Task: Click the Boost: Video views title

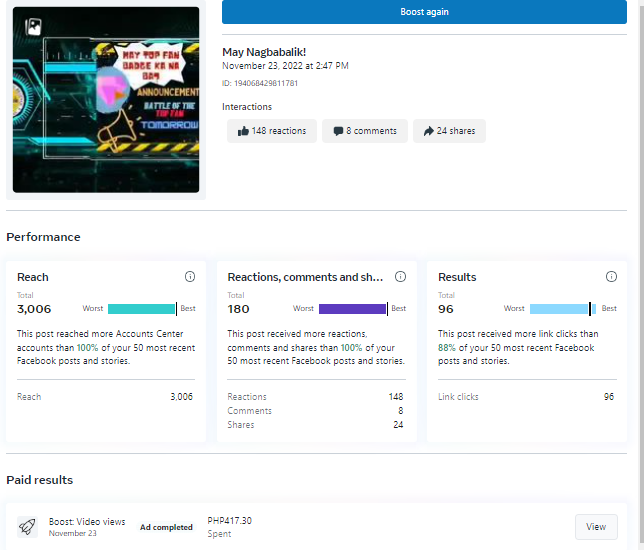Action: [87, 522]
